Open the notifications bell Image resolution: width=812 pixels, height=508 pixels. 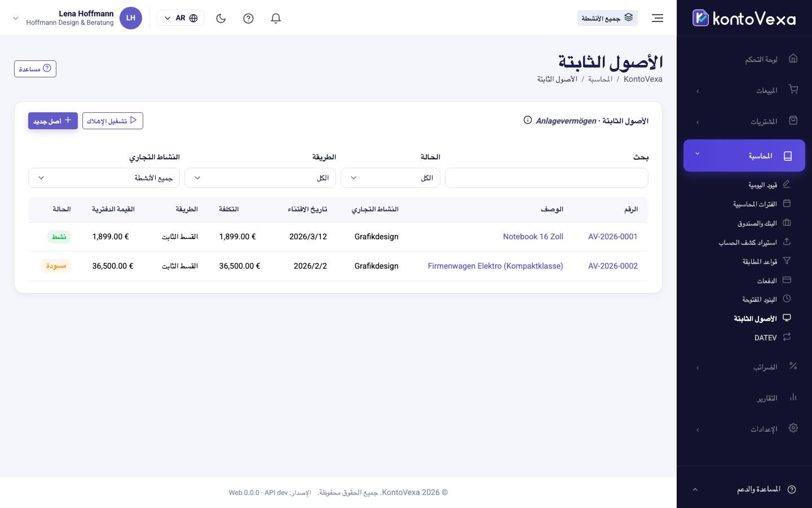(276, 18)
